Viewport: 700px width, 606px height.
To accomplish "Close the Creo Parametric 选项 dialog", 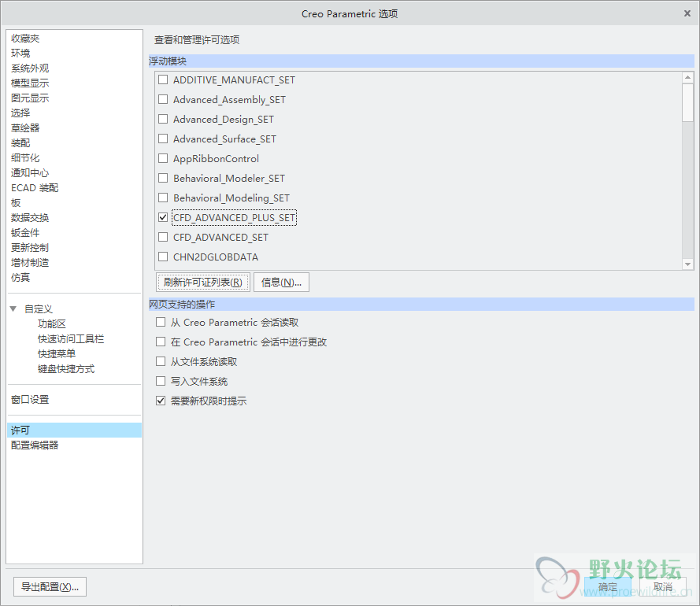I will (687, 14).
